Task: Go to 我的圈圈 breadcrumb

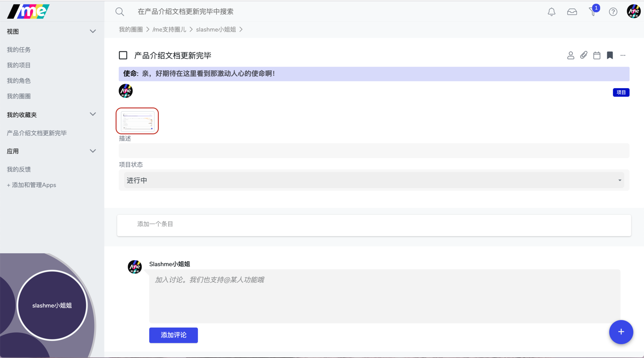Action: click(131, 29)
